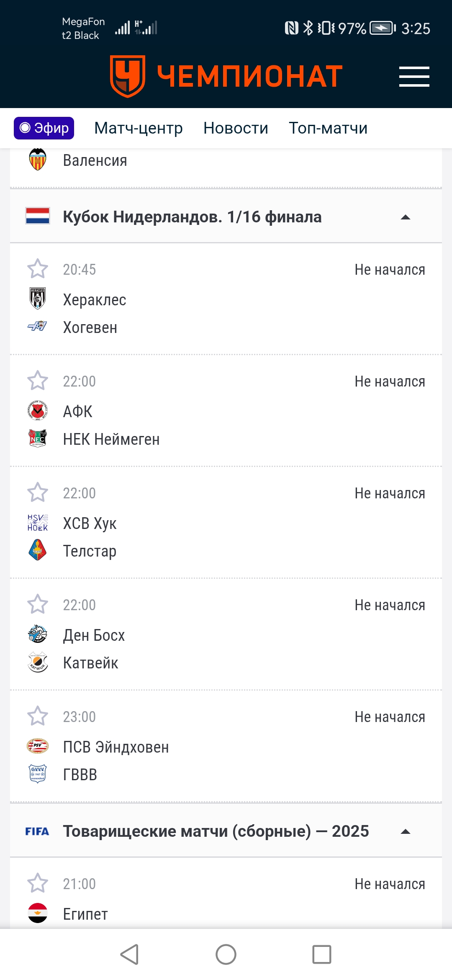The image size is (452, 980).
Task: Tap the Android back navigation button
Action: coord(130,954)
